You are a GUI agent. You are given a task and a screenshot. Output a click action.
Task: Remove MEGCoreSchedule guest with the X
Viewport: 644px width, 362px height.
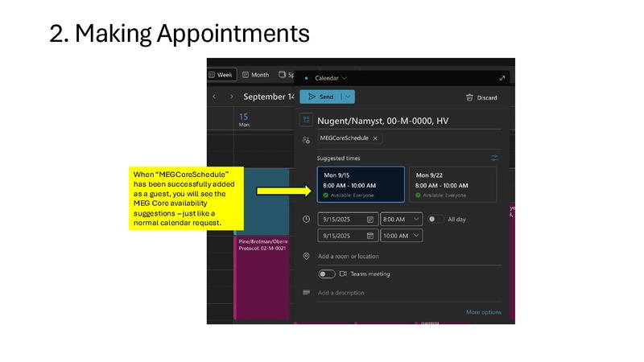click(375, 138)
